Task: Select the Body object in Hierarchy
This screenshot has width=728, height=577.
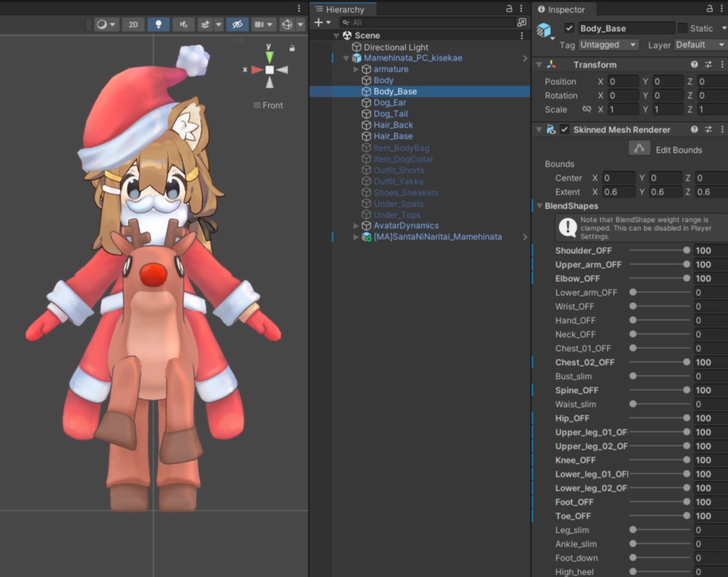Action: [383, 80]
